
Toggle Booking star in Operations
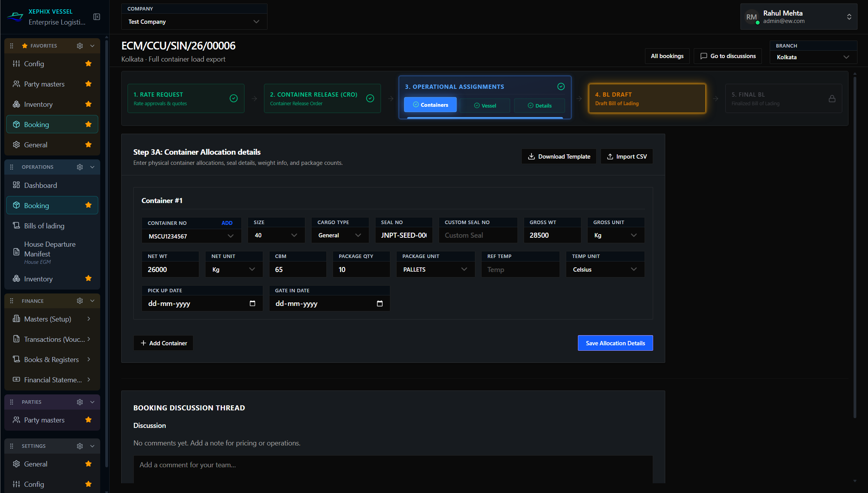coord(89,205)
